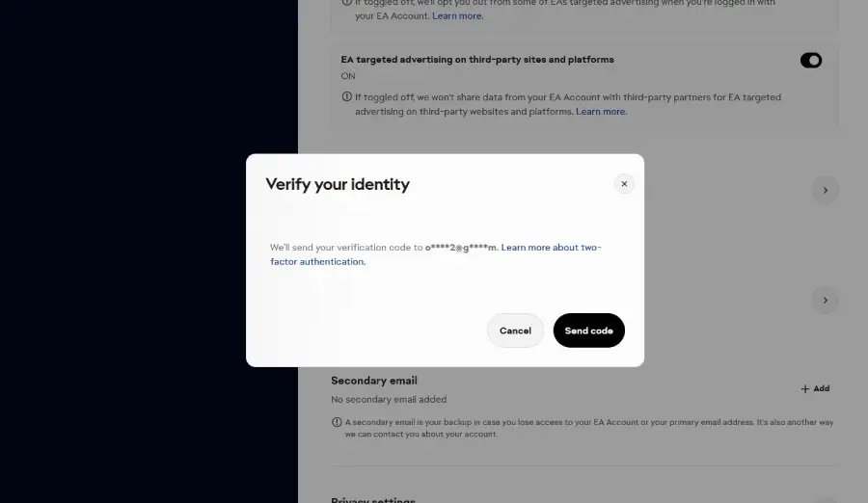The height and width of the screenshot is (503, 868).
Task: Click the Verify your identity heading
Action: coord(338,184)
